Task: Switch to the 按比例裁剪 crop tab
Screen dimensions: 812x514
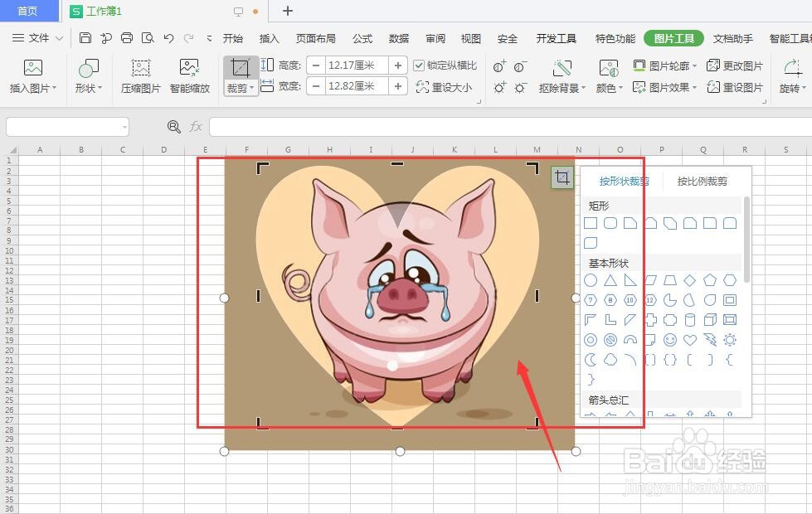Action: point(702,181)
